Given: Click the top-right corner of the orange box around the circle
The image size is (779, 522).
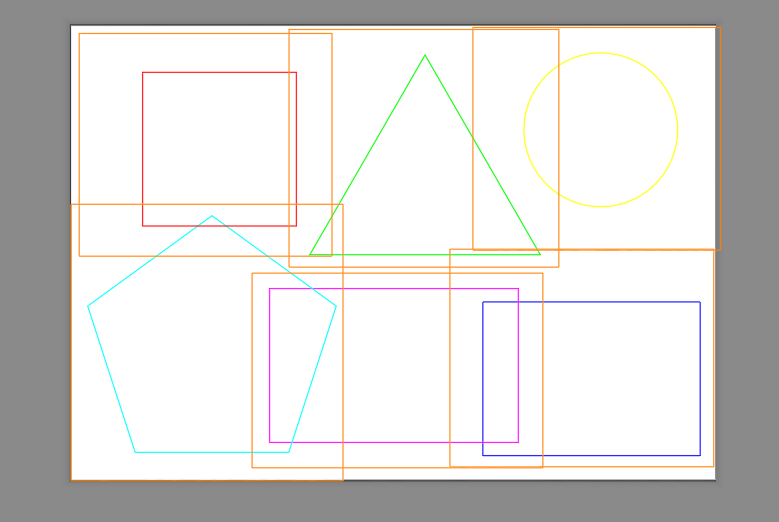Looking at the screenshot, I should click(719, 27).
